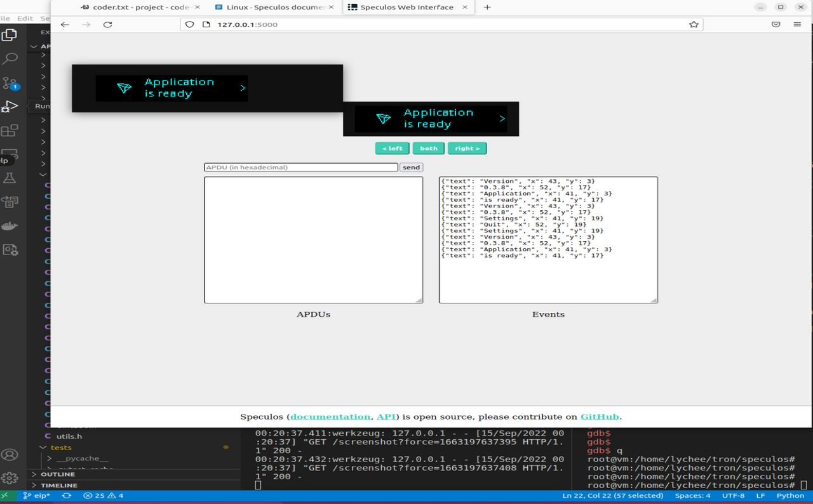Screen dimensions: 813x504
Task: Bookmark this page with the star
Action: pyautogui.click(x=694, y=25)
